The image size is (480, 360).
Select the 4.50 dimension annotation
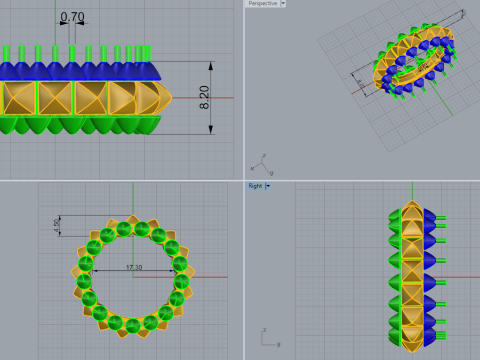57,226
